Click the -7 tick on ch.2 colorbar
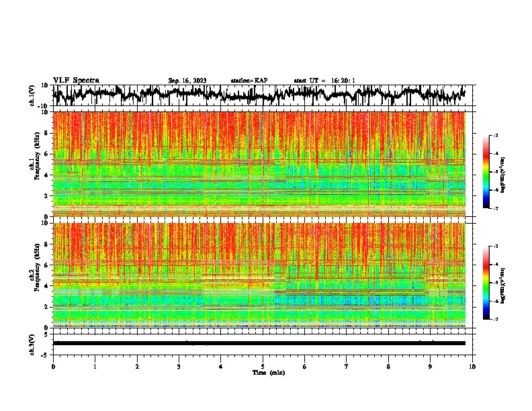The height and width of the screenshot is (411, 532). [x=496, y=320]
